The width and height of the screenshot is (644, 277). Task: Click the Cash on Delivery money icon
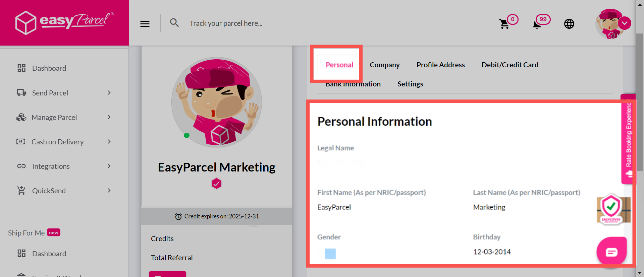pyautogui.click(x=21, y=142)
